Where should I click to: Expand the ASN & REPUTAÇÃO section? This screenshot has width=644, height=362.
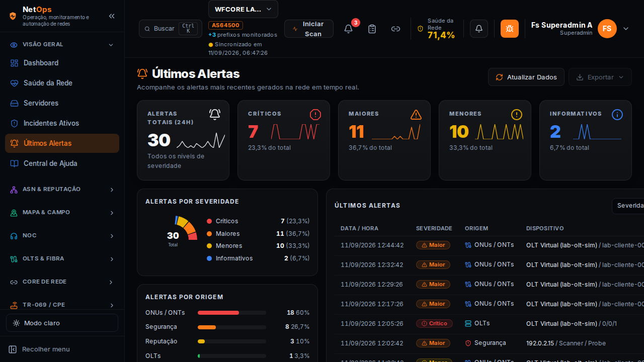pyautogui.click(x=62, y=189)
